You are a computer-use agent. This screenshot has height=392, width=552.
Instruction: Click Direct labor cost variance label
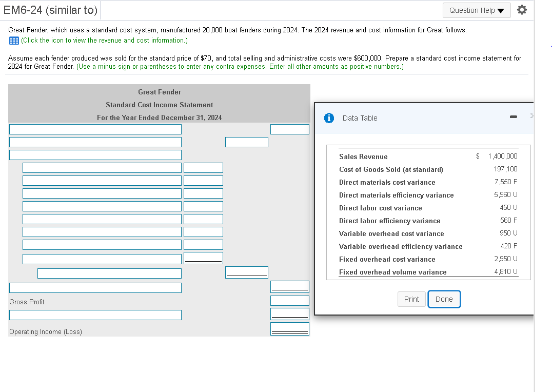tap(381, 208)
